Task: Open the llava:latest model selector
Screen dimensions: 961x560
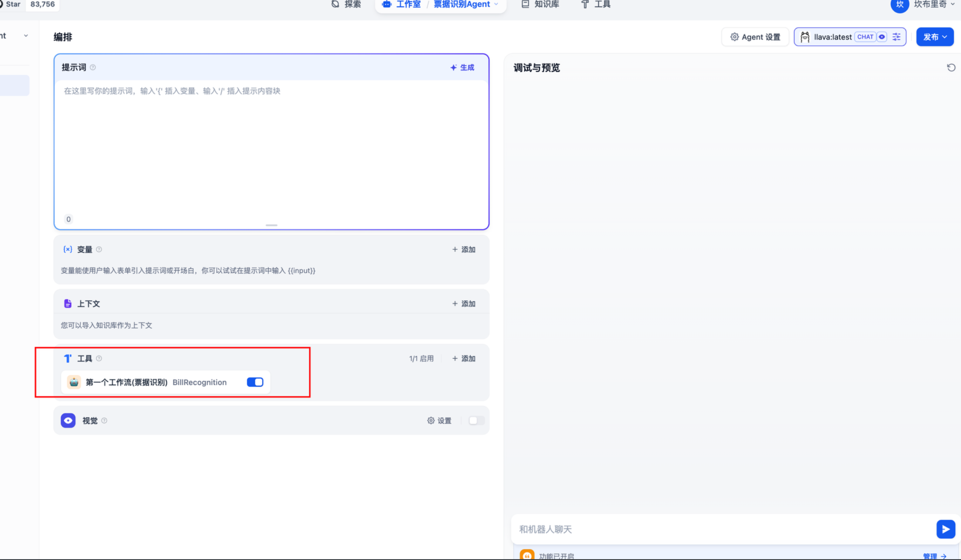Action: pyautogui.click(x=832, y=37)
